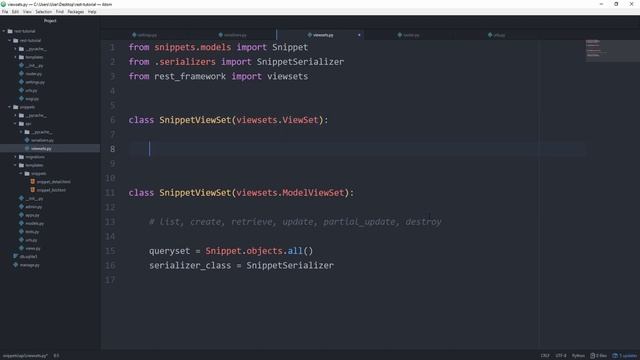The width and height of the screenshot is (640, 360).
Task: Click Python icon of tests.py
Action: 22,231
